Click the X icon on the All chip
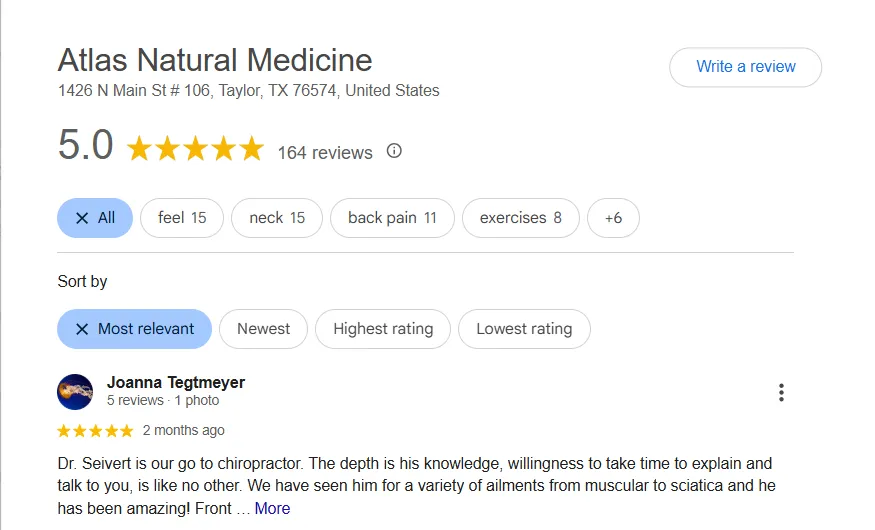Image resolution: width=875 pixels, height=530 pixels. 82,218
